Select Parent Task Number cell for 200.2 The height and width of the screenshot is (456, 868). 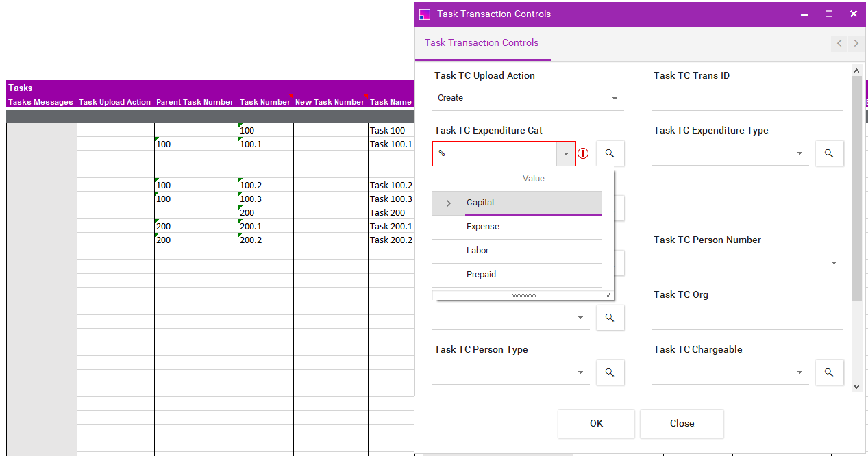(x=196, y=240)
